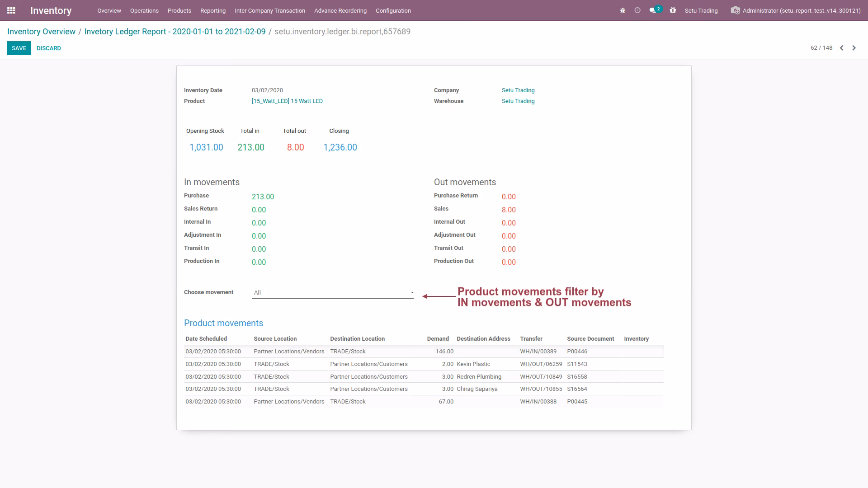Viewport: 868px width, 488px height.
Task: Click the 67.00 demand cell
Action: [446, 402]
